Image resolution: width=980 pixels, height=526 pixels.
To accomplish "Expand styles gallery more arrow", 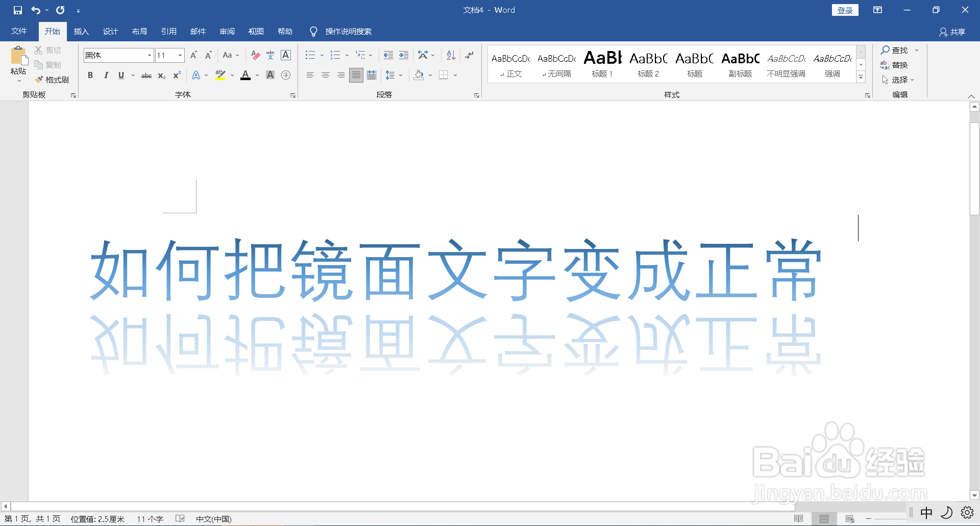I will [861, 78].
